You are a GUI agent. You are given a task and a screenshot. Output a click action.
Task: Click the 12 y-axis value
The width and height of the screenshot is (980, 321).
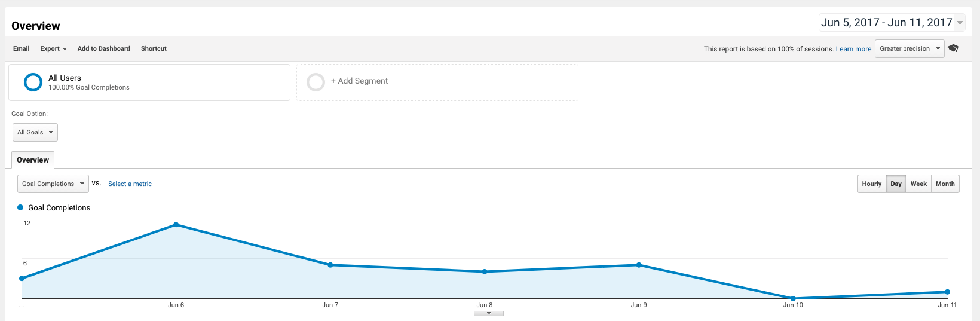click(27, 223)
